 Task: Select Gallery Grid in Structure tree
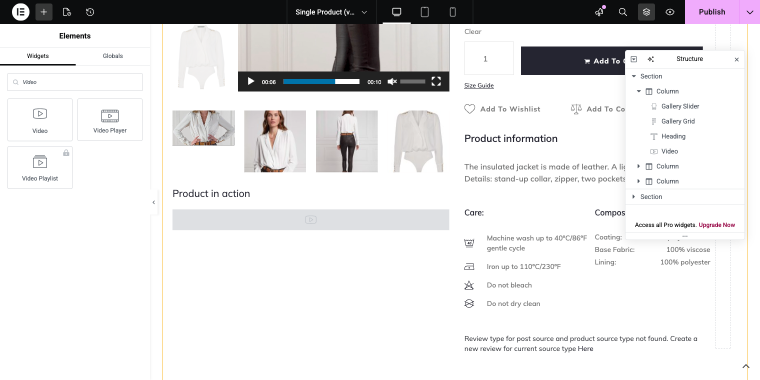click(678, 121)
